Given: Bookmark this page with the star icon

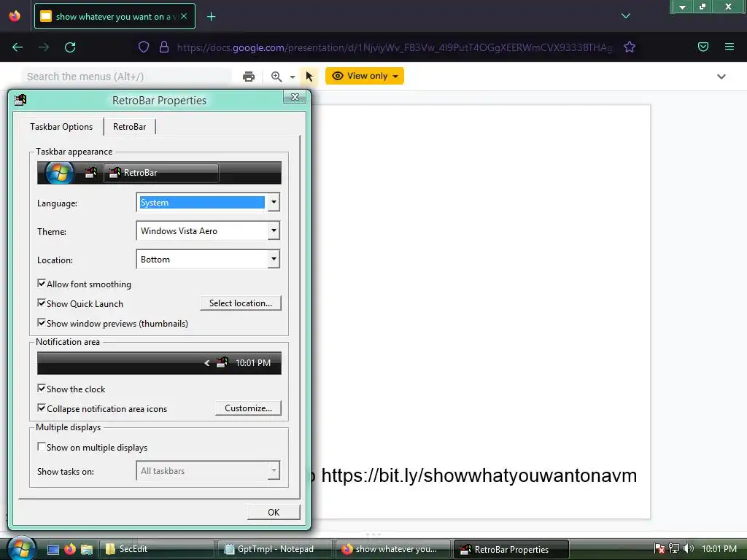Looking at the screenshot, I should click(x=630, y=47).
